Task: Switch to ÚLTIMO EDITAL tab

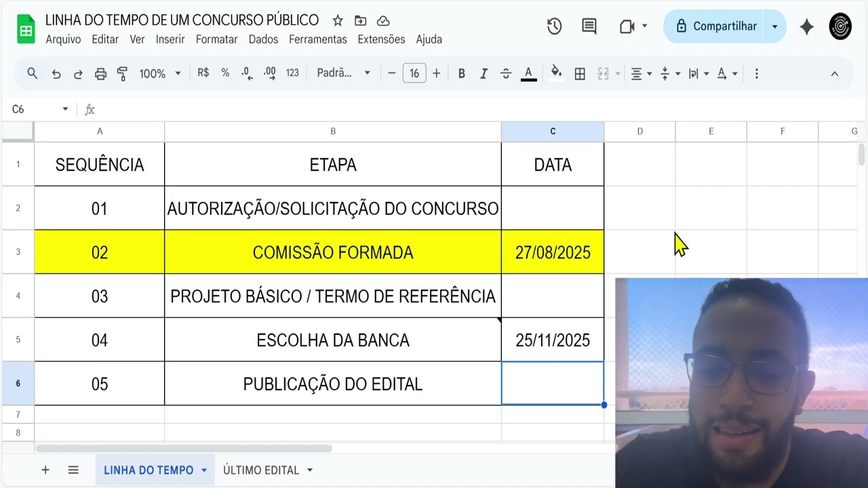Action: [261, 470]
